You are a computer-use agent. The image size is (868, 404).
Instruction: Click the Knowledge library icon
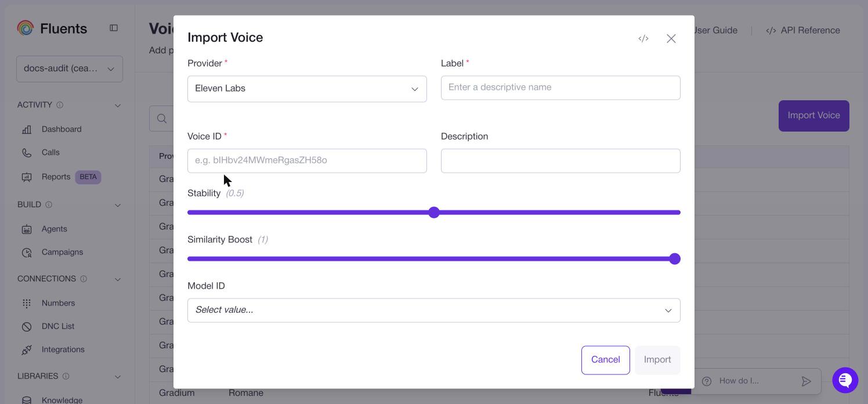[x=27, y=400]
